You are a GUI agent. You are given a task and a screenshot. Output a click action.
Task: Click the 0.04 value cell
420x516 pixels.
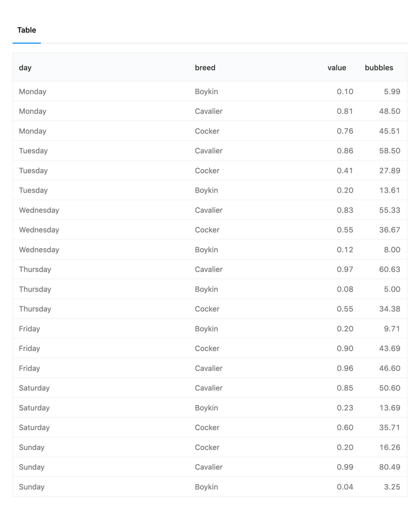(345, 487)
